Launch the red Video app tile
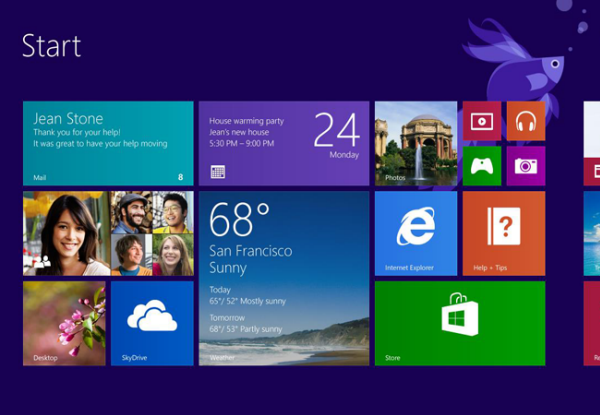The width and height of the screenshot is (600, 415). point(482,121)
